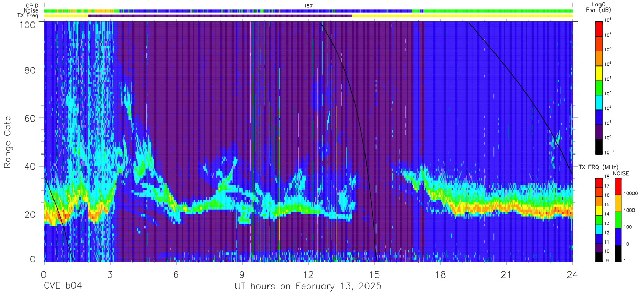Click the purple part of the TX Freq strip

[x=220, y=16]
